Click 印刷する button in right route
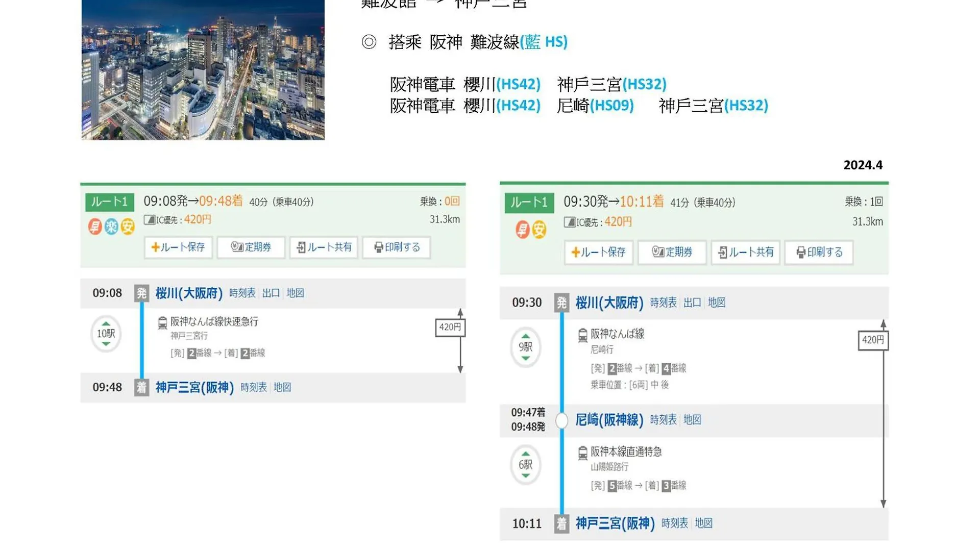Image resolution: width=980 pixels, height=551 pixels. 819,253
